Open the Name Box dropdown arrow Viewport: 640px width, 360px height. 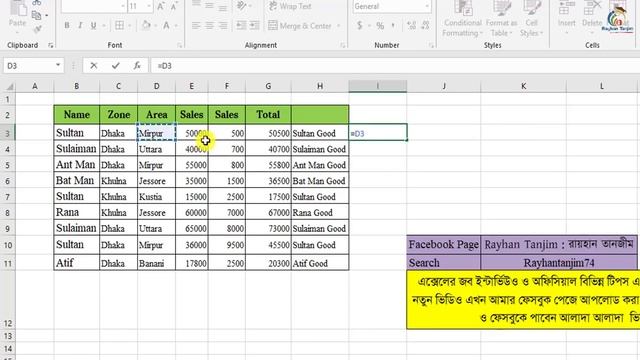tap(58, 65)
